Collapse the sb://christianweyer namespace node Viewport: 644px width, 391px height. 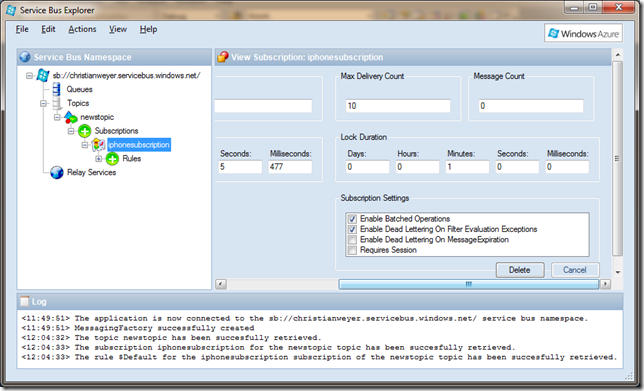pos(29,76)
